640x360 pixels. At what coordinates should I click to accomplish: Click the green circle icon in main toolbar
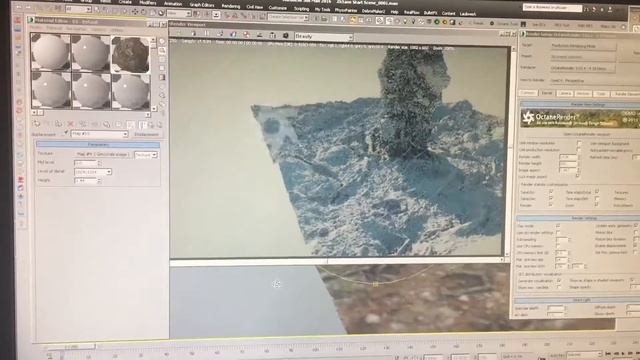click(437, 22)
